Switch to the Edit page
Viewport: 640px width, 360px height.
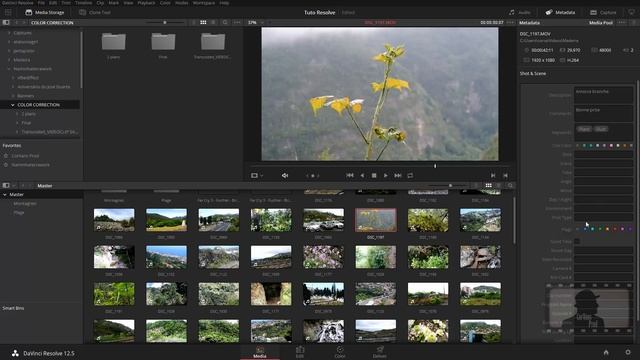[x=300, y=352]
